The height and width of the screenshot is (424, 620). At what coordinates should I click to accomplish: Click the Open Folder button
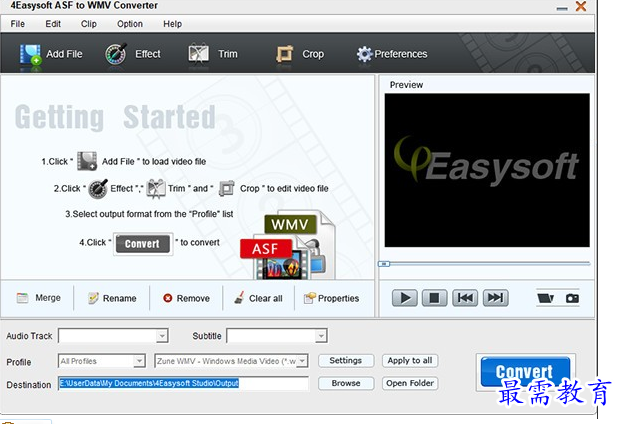[x=410, y=383]
